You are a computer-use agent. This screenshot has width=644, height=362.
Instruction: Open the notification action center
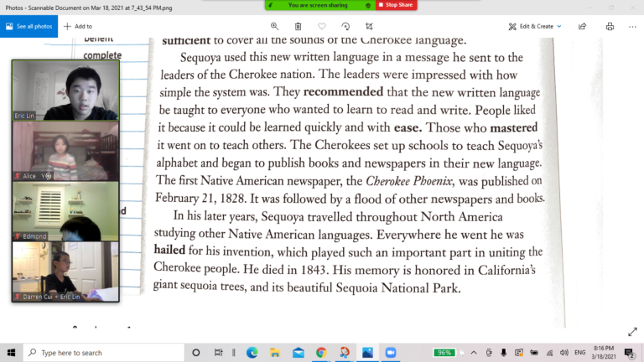point(630,353)
